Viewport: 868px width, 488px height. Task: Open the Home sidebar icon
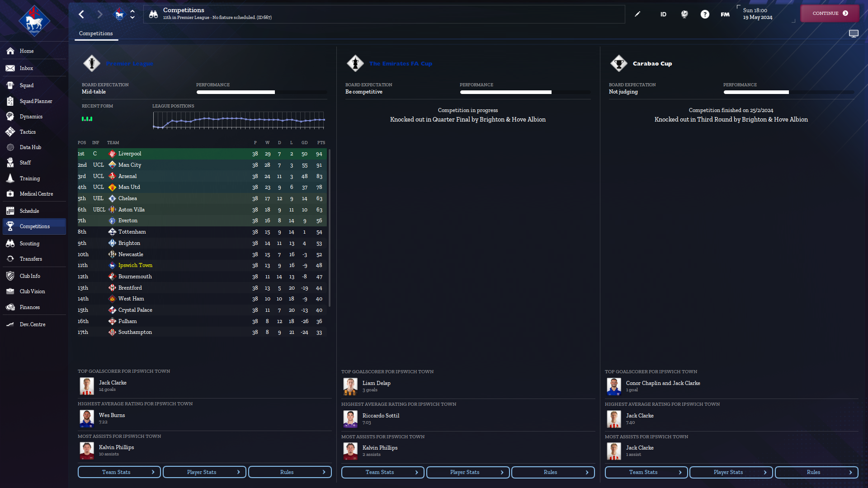point(10,51)
